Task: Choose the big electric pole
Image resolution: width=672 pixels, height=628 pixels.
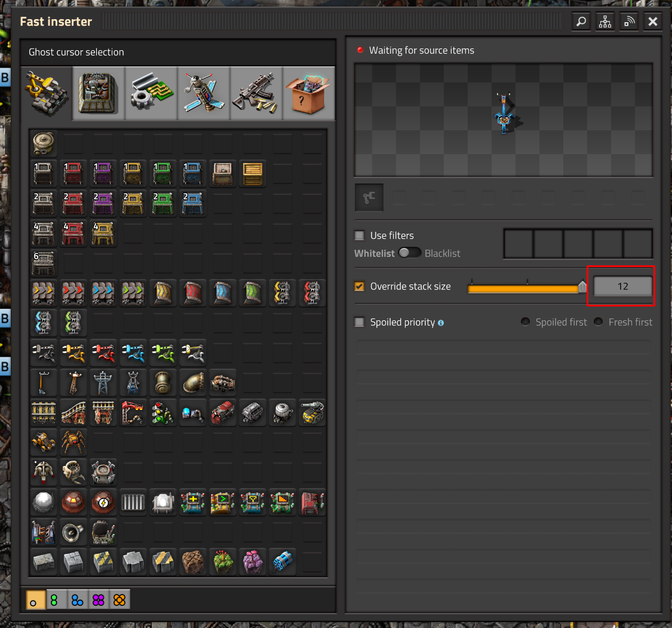Action: [103, 383]
